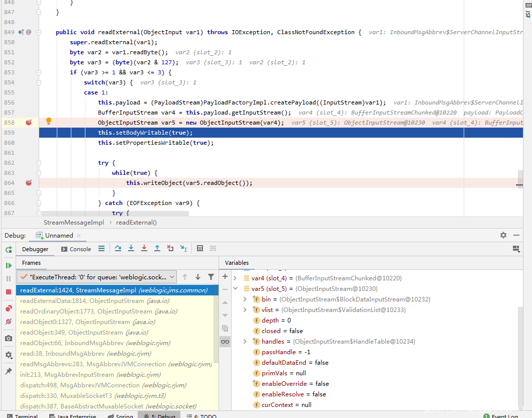The width and height of the screenshot is (532, 418).
Task: Switch to the Console tab
Action: (76, 249)
